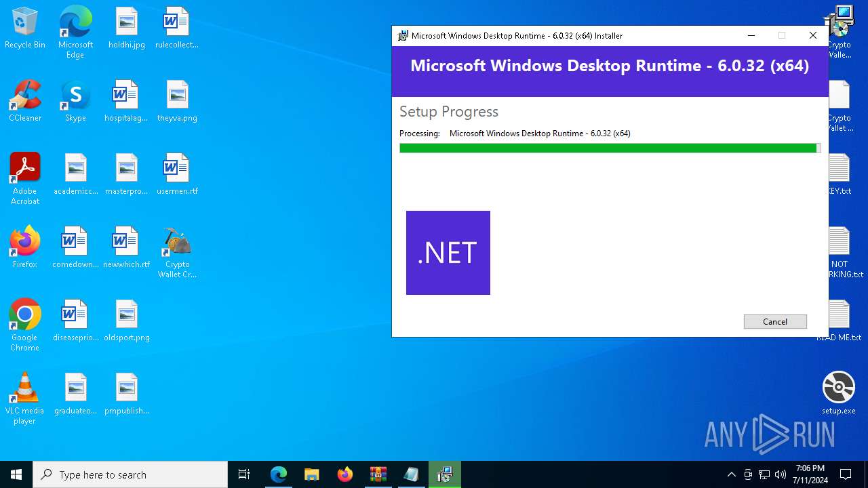The width and height of the screenshot is (868, 488).
Task: Minimize the Desktop Runtime installer window
Action: (x=751, y=35)
